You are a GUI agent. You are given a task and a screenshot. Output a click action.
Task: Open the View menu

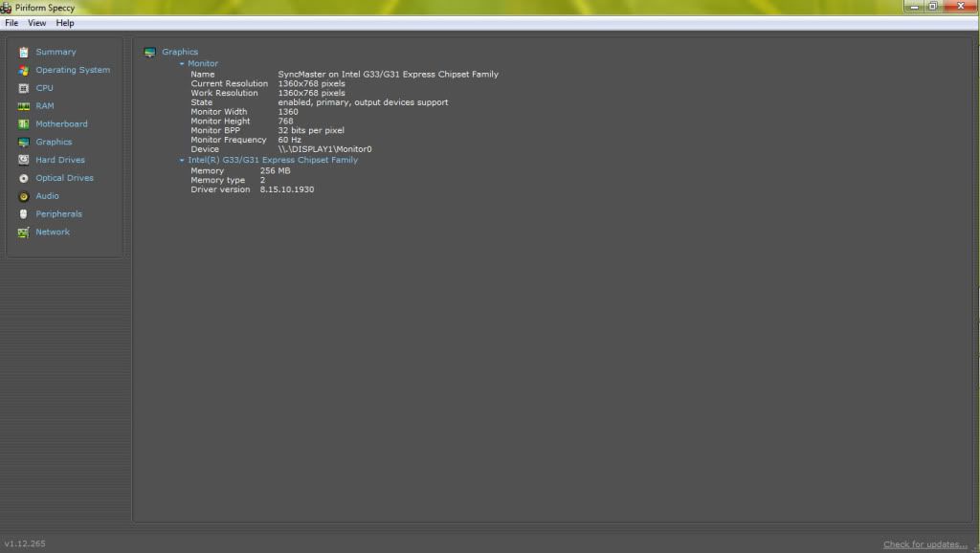(37, 23)
